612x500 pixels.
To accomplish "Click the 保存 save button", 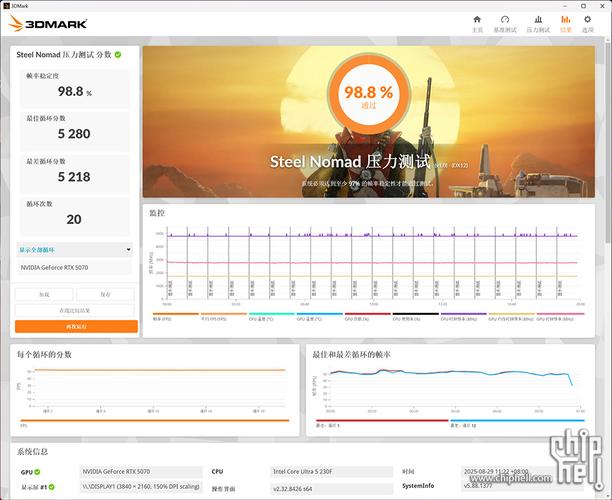I will (107, 295).
